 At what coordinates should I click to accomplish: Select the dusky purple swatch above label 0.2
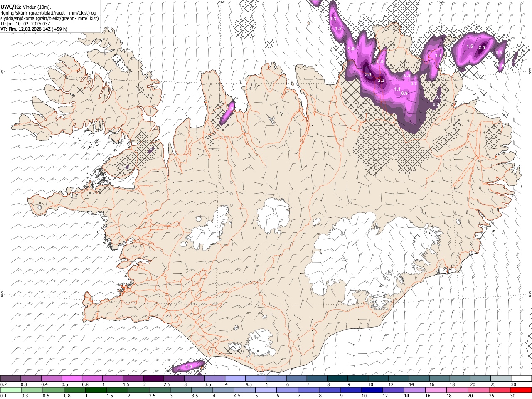click(10, 379)
